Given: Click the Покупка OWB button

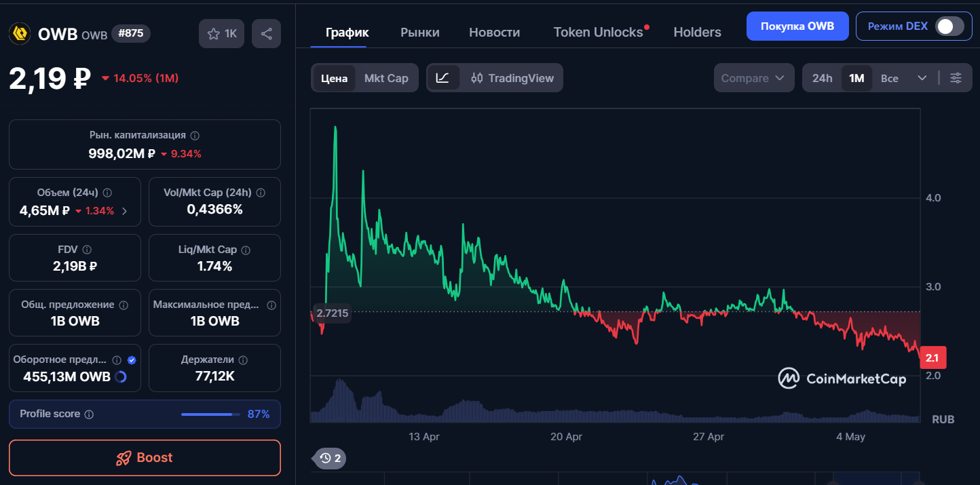Looking at the screenshot, I should [797, 26].
